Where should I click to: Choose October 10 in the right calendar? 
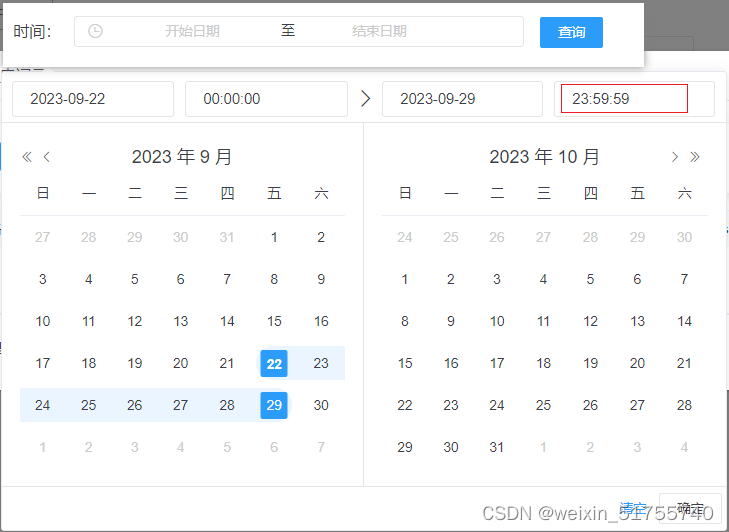pyautogui.click(x=497, y=321)
